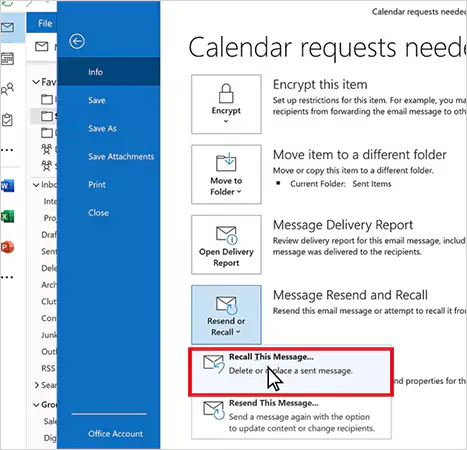Select the third folder under Favorites
The image size is (467, 450).
point(47,133)
